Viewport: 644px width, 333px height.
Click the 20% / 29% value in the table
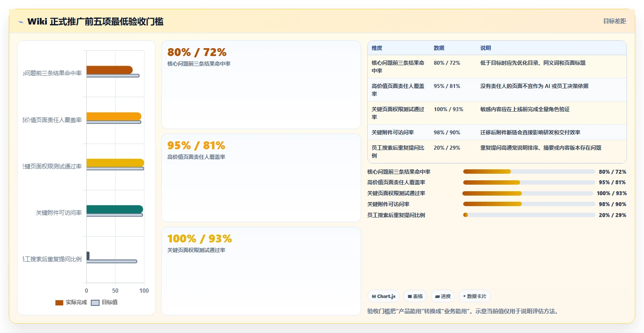(447, 148)
